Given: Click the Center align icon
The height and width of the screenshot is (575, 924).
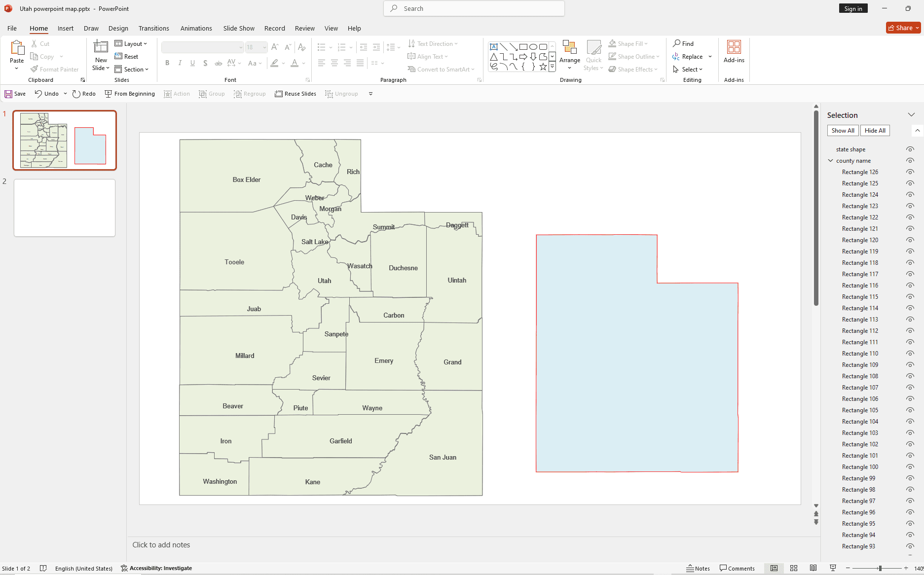Looking at the screenshot, I should [x=334, y=63].
